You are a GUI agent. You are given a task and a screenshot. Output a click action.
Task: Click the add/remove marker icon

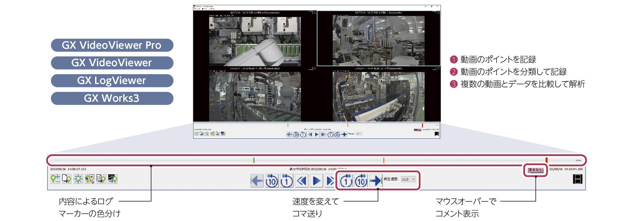pyautogui.click(x=55, y=179)
